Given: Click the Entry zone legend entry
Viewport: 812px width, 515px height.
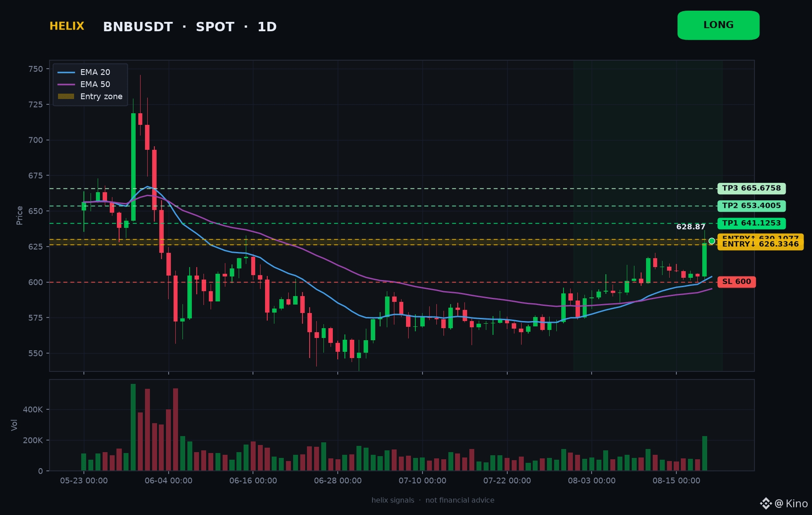Looking at the screenshot, I should (x=90, y=96).
